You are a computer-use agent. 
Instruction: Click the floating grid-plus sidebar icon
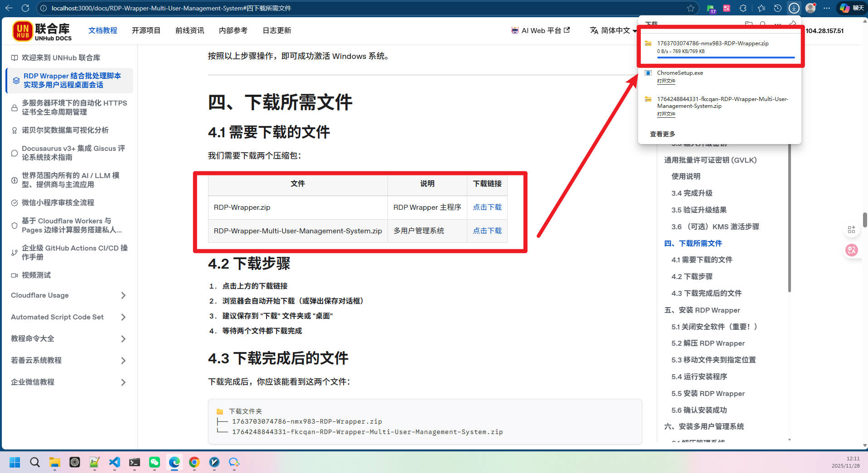coord(852,230)
